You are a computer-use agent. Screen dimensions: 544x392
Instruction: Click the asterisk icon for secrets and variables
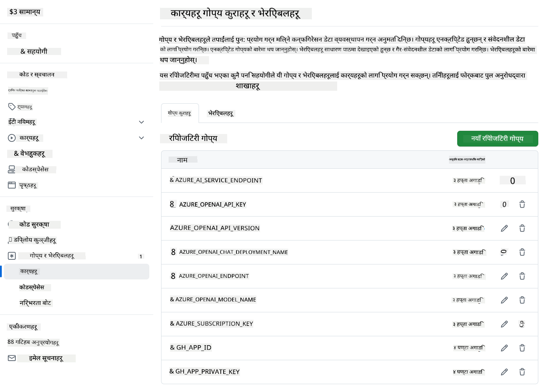point(12,256)
